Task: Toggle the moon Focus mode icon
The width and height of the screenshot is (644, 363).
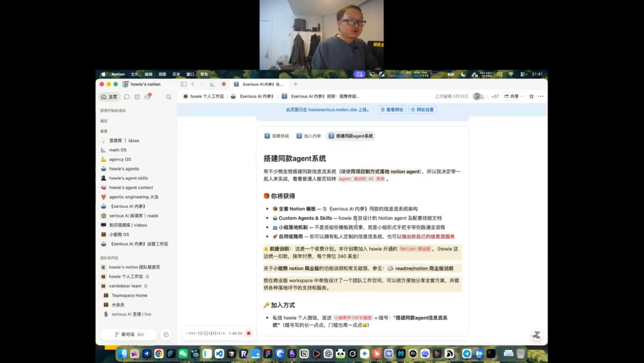Action: 463,75
